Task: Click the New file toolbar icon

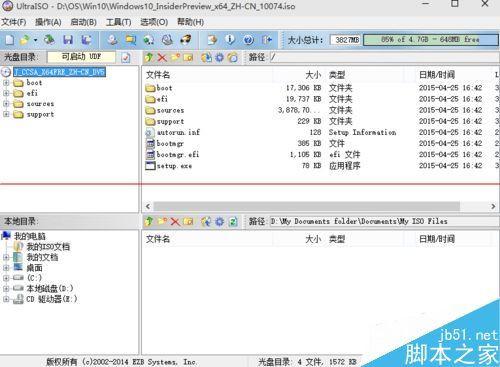Action: (x=10, y=40)
